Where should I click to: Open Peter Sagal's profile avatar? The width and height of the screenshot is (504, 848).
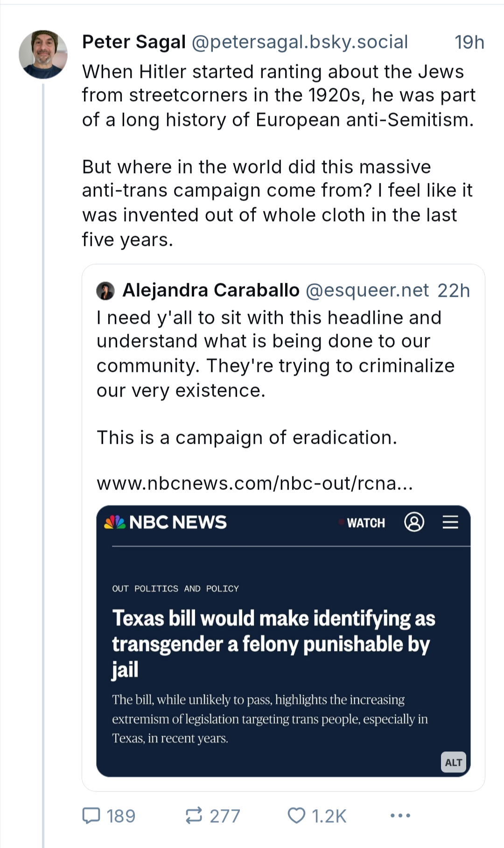tap(43, 54)
